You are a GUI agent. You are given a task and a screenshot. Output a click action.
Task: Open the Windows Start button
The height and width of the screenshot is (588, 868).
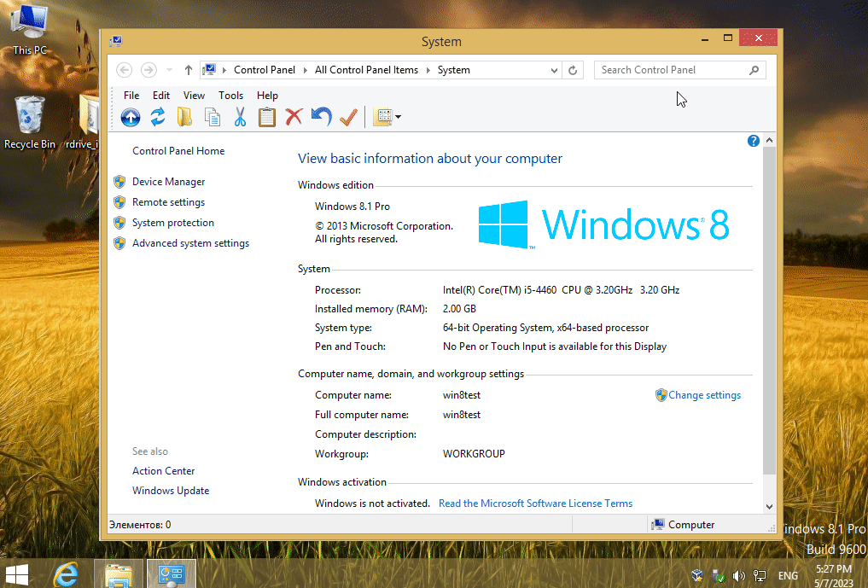pos(16,576)
